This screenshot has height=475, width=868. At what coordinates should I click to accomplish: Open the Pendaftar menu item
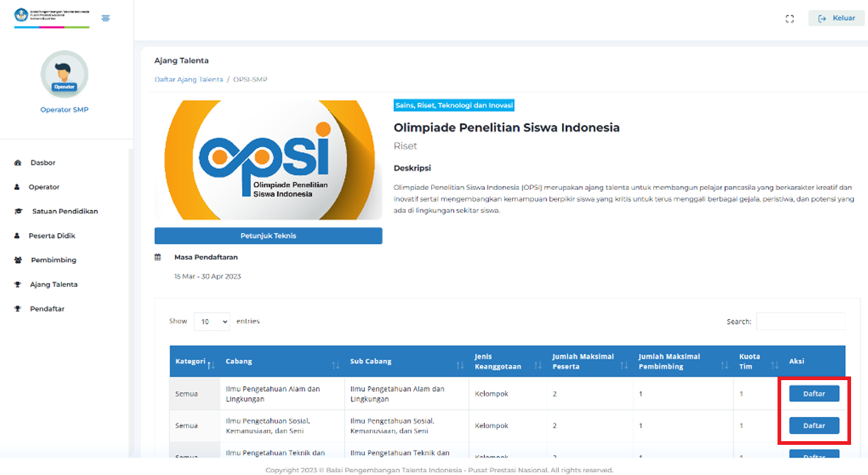click(x=47, y=309)
